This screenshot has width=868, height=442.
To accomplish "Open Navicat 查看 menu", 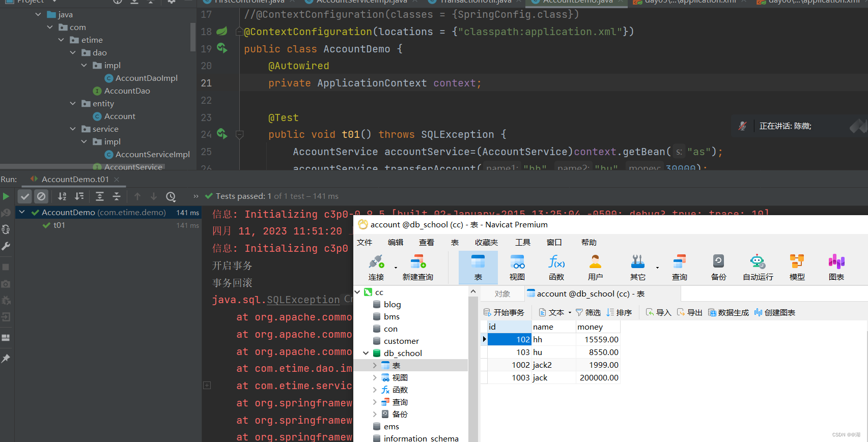I will tap(427, 242).
